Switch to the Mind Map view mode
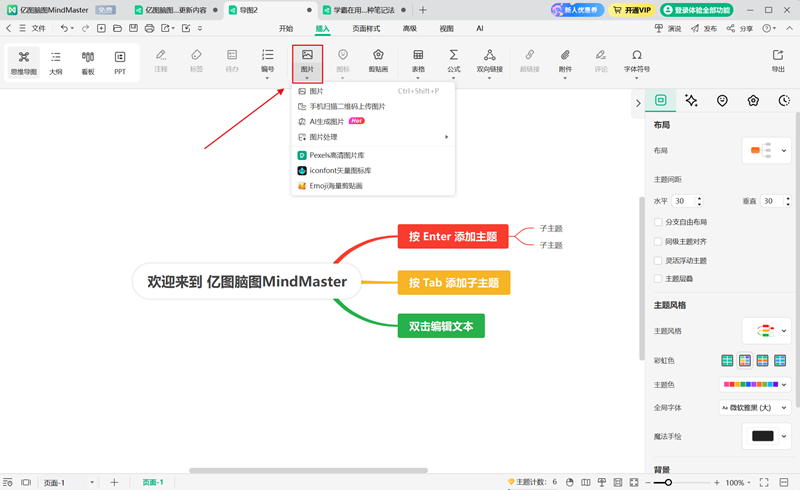 (x=23, y=63)
